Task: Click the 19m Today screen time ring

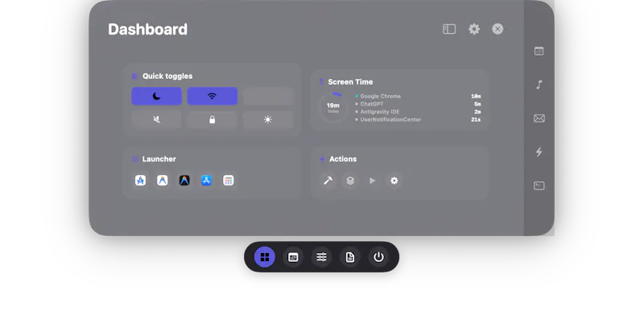Action: pyautogui.click(x=333, y=108)
